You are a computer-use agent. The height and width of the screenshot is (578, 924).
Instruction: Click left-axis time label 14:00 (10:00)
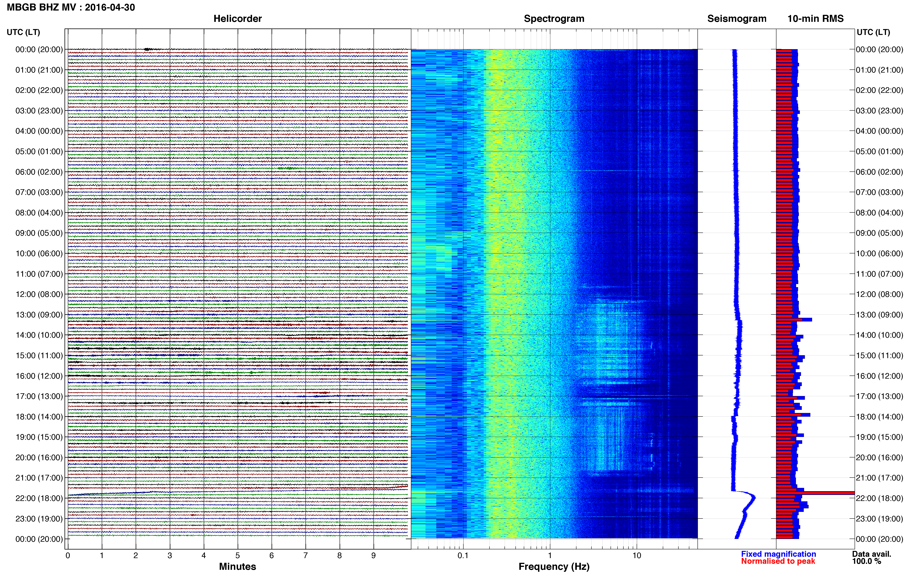click(39, 335)
